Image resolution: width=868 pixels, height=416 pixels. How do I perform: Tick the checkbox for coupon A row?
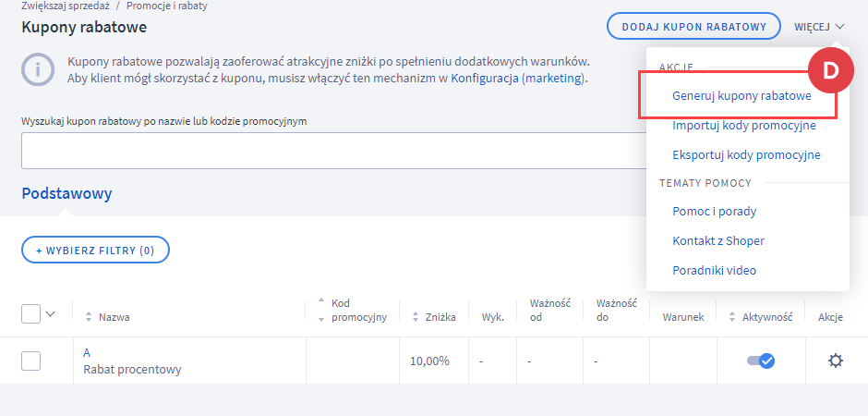coord(31,361)
